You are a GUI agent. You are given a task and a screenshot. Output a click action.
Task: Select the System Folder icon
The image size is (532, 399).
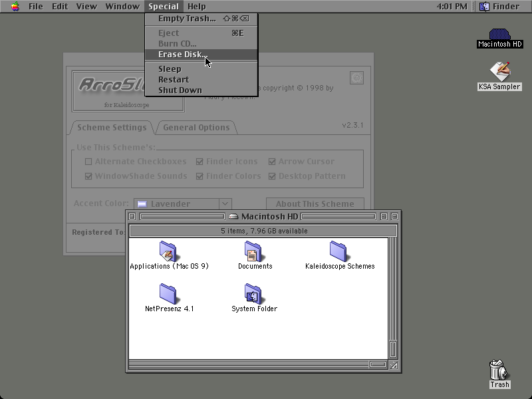(253, 294)
